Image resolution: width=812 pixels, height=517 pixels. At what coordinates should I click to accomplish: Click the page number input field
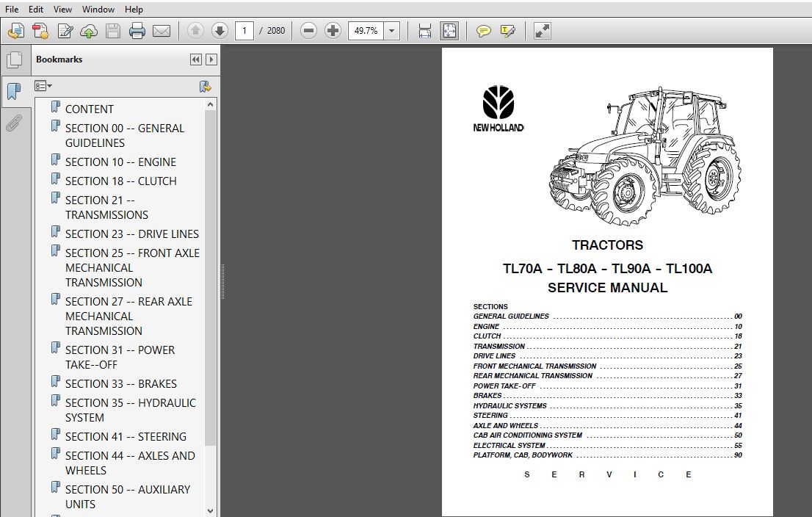(x=244, y=31)
